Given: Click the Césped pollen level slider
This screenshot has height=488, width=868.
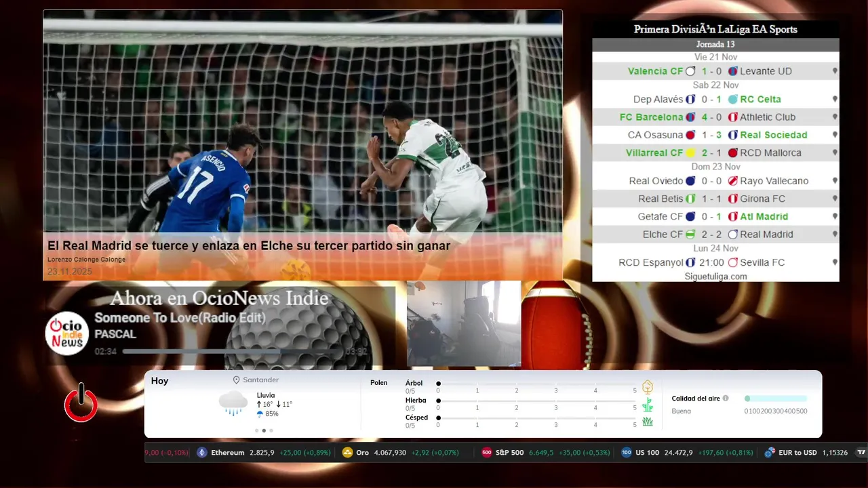Looking at the screenshot, I should pyautogui.click(x=536, y=418).
